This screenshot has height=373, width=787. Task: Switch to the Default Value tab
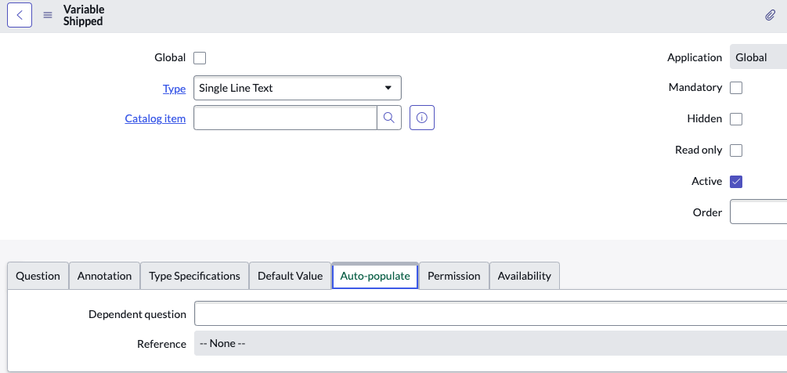290,276
